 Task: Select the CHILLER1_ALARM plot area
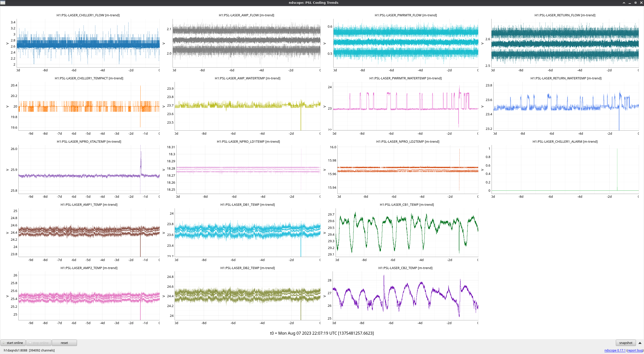[x=565, y=170]
